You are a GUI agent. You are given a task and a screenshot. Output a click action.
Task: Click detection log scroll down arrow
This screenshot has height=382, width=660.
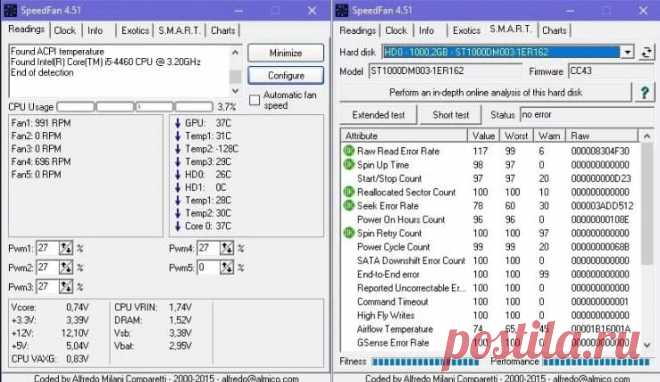(235, 90)
